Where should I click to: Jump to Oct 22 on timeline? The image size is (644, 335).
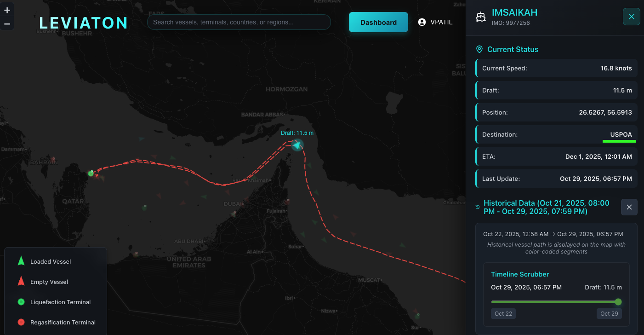click(x=503, y=314)
